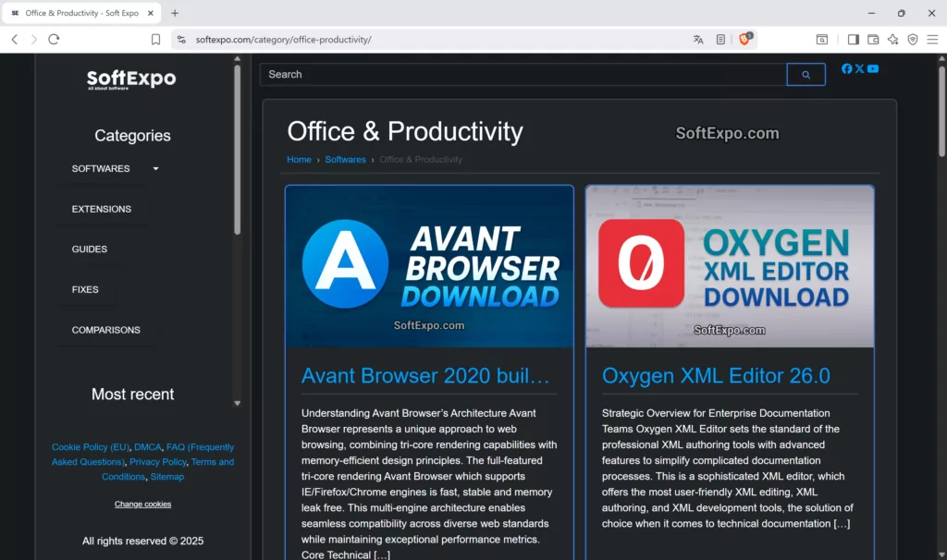Click the search magnifier button
This screenshot has height=560, width=947.
click(x=805, y=75)
